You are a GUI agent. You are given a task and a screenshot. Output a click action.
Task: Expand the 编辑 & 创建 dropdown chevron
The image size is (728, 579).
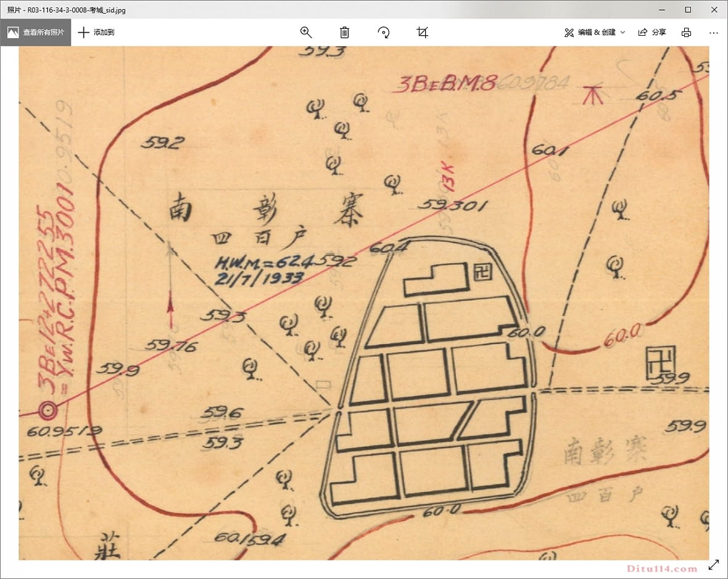[623, 33]
